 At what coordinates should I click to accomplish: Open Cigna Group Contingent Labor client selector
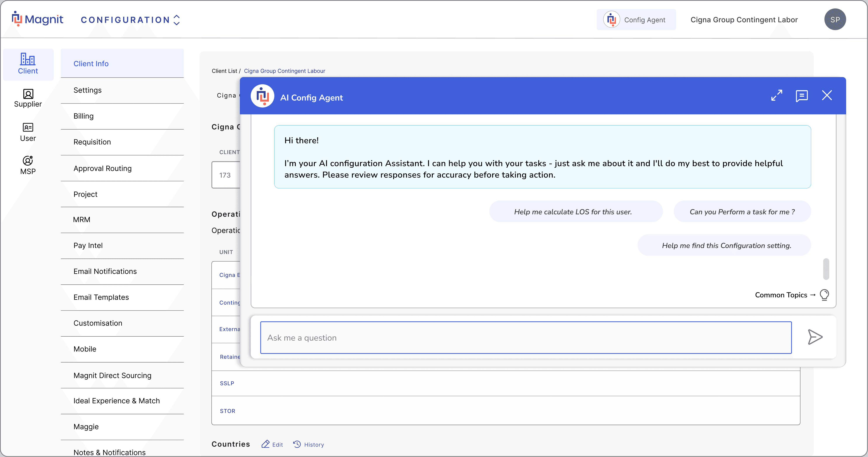[744, 20]
